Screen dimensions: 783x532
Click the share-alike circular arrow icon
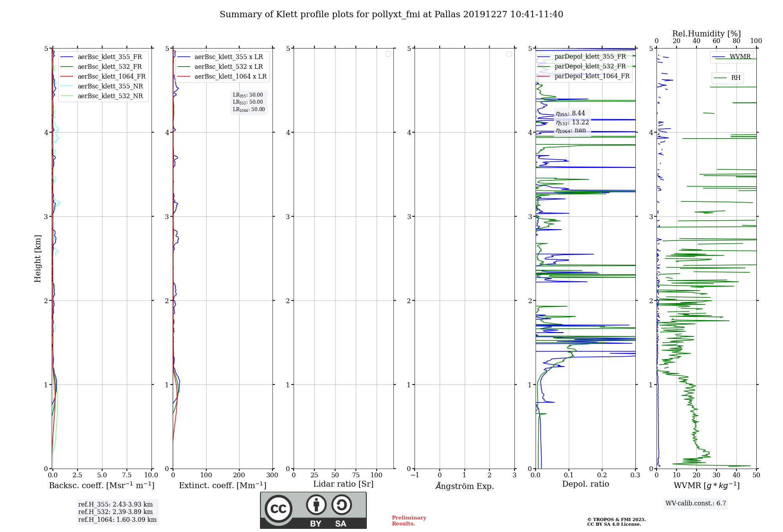pyautogui.click(x=341, y=505)
